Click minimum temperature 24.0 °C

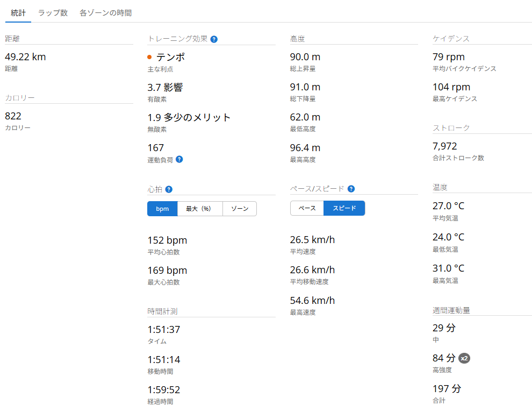coord(448,237)
